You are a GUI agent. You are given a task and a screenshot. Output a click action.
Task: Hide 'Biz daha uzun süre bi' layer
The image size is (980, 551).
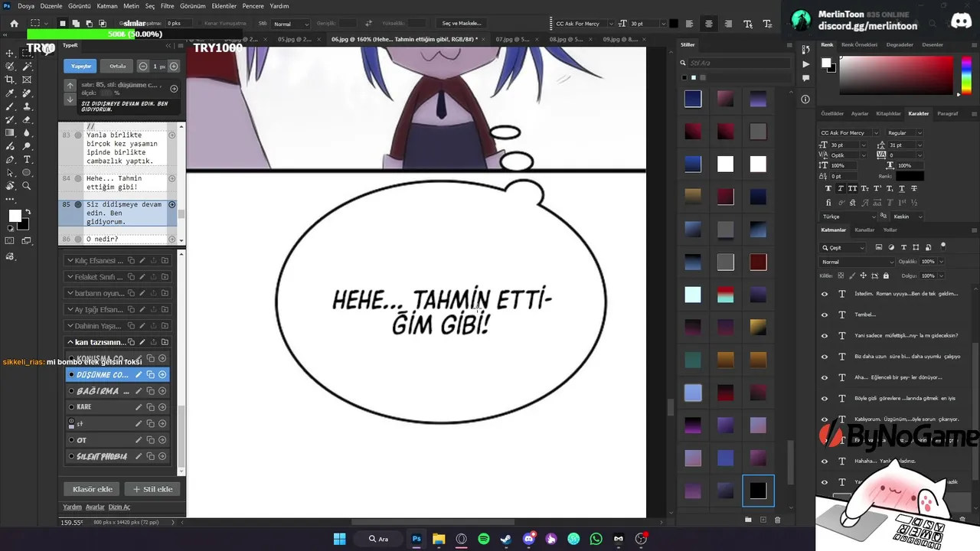coord(825,357)
